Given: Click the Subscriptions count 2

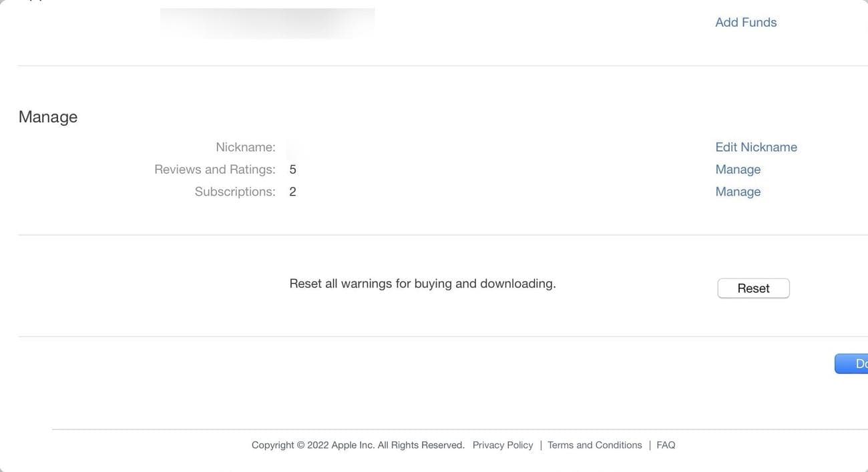Looking at the screenshot, I should [x=292, y=192].
